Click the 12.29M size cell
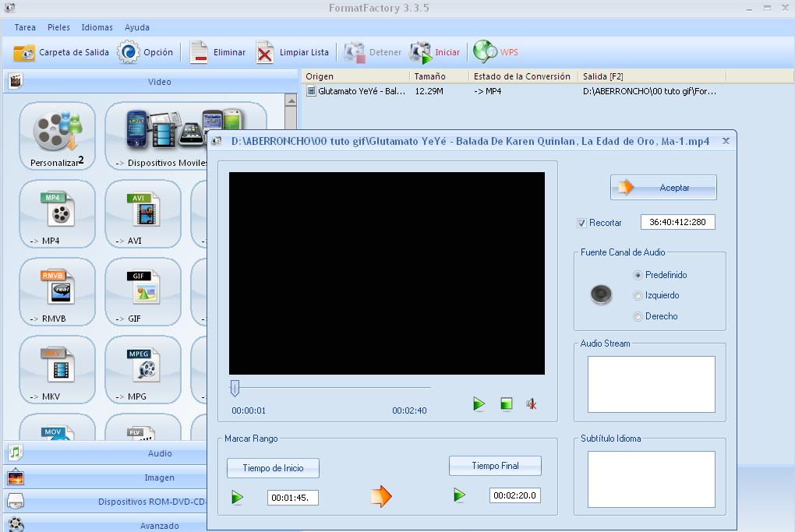 pyautogui.click(x=429, y=91)
